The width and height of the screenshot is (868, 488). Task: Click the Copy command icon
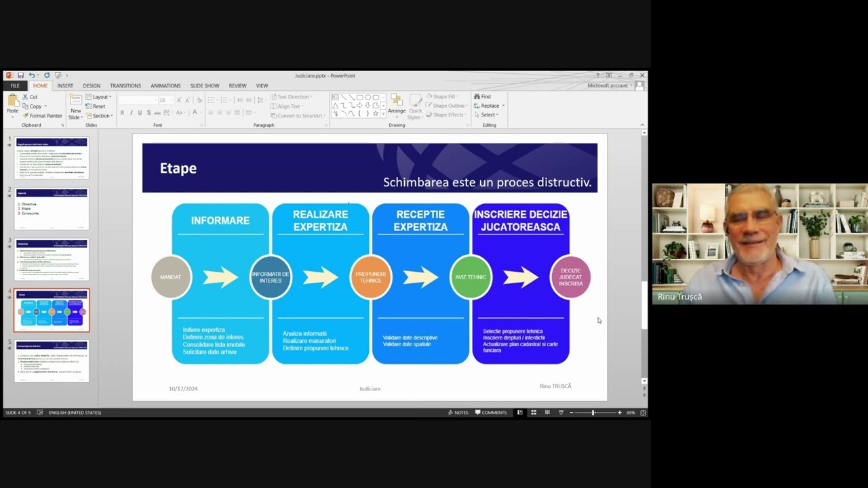31,106
